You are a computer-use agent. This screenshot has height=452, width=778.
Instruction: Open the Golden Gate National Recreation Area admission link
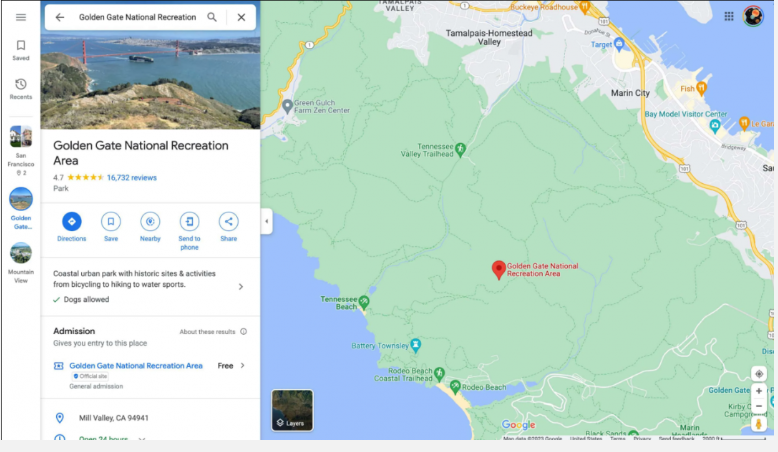[x=135, y=366]
